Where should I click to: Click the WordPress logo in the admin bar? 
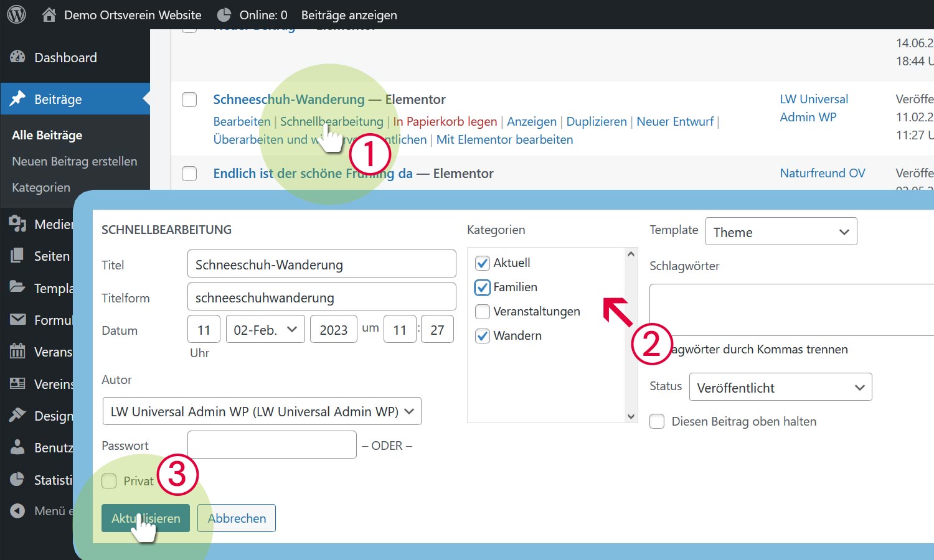click(x=16, y=14)
